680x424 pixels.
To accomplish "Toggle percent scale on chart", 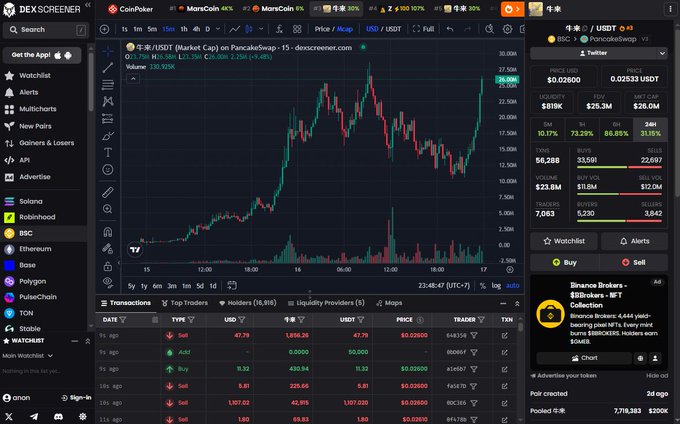I will point(483,286).
